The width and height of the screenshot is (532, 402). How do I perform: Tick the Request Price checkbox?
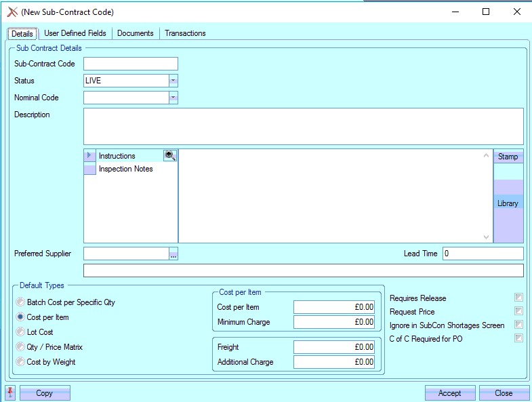pos(518,311)
